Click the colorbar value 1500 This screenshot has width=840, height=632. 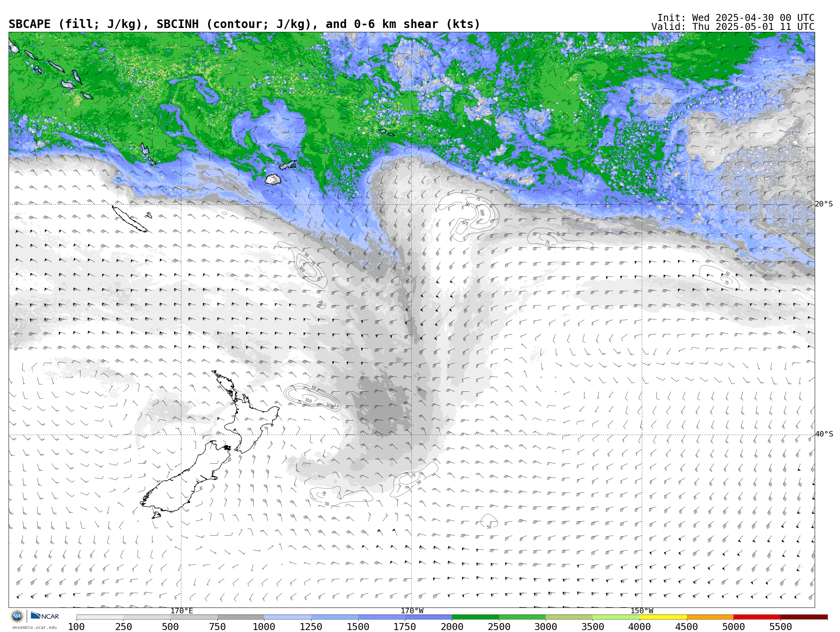coord(358,627)
